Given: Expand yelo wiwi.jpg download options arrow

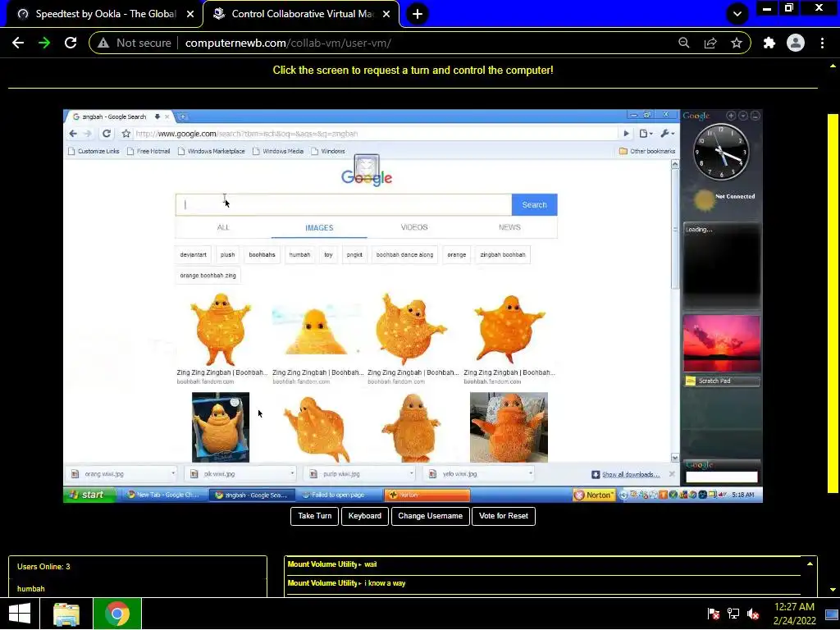Looking at the screenshot, I should [x=531, y=473].
